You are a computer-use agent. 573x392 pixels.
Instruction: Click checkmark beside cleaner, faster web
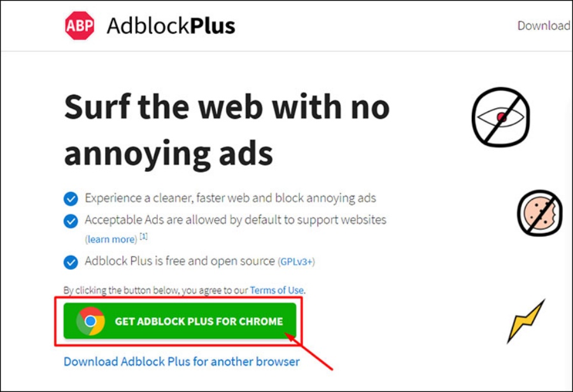[x=71, y=199]
